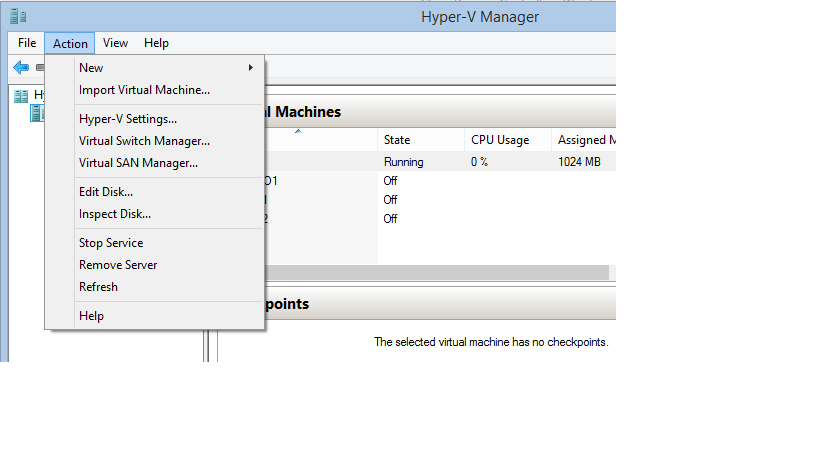Click the 1024 MB memory cell
819x460 pixels.
pyautogui.click(x=579, y=162)
